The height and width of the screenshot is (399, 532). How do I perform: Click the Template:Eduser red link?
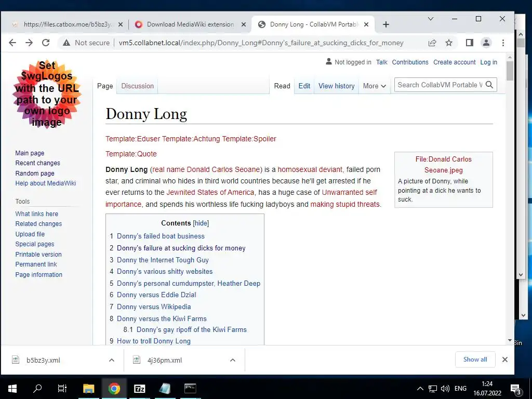tap(132, 139)
